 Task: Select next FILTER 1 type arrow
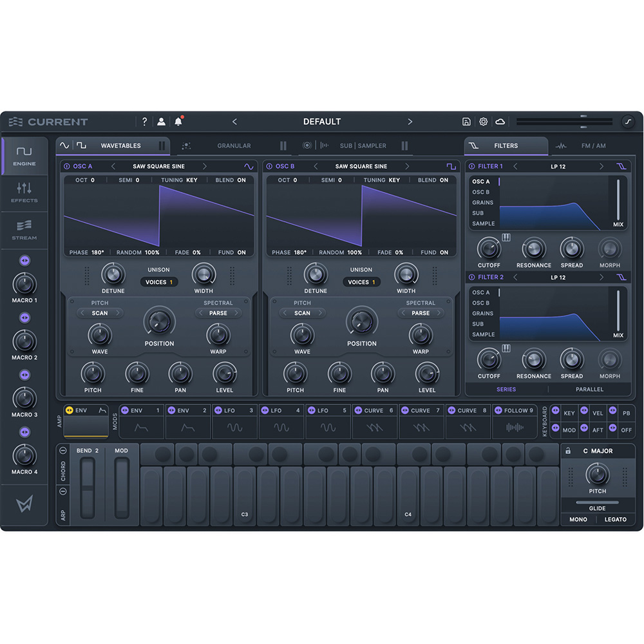pyautogui.click(x=601, y=166)
